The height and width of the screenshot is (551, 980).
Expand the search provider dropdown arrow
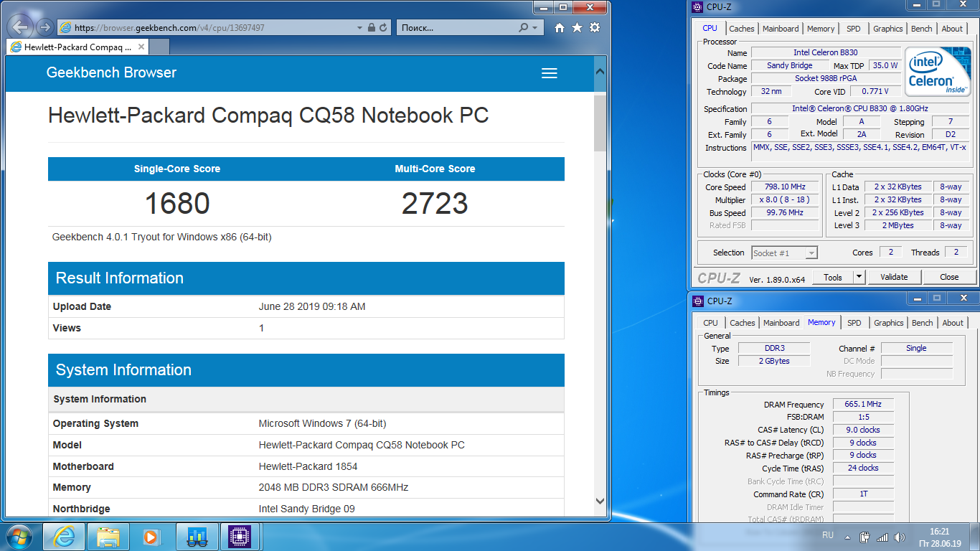tap(535, 27)
